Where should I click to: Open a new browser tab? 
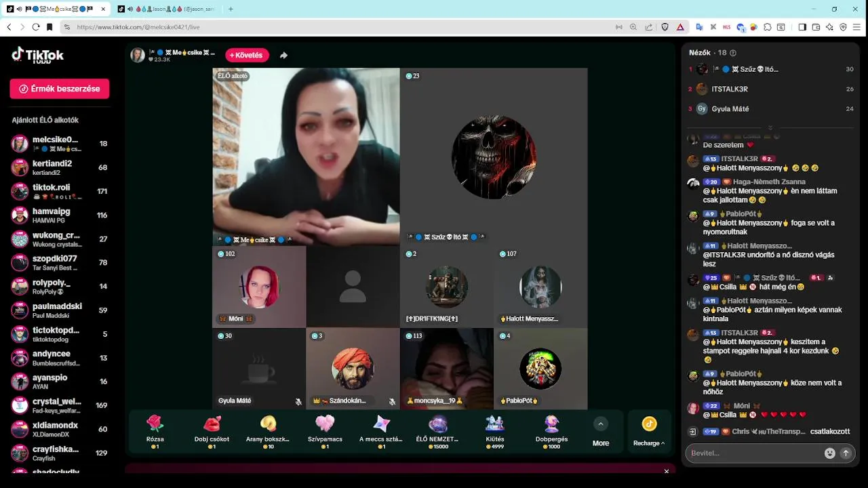coord(231,9)
